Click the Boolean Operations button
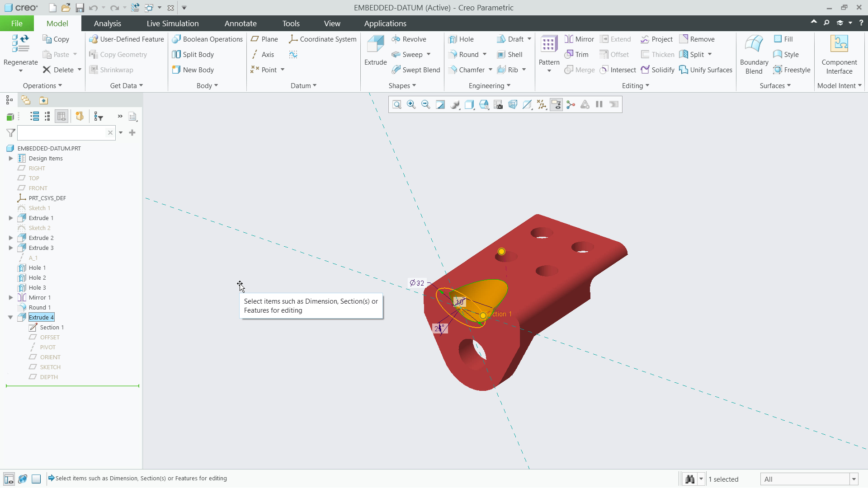 208,39
